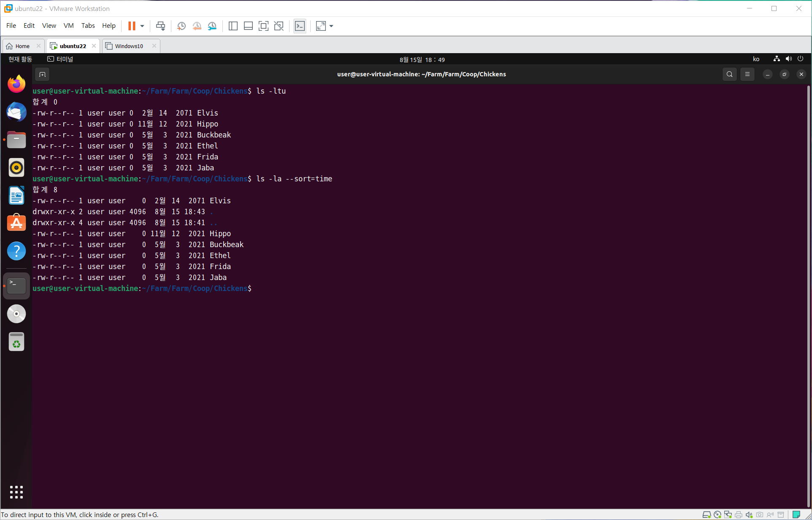Expand the power options dropdown arrow
Image resolution: width=812 pixels, height=520 pixels.
pos(142,26)
